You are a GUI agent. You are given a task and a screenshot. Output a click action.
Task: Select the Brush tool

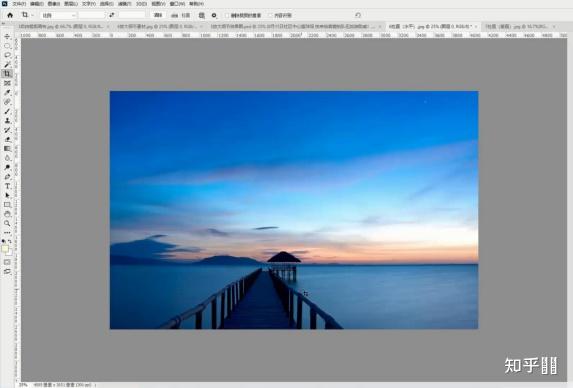(x=7, y=111)
